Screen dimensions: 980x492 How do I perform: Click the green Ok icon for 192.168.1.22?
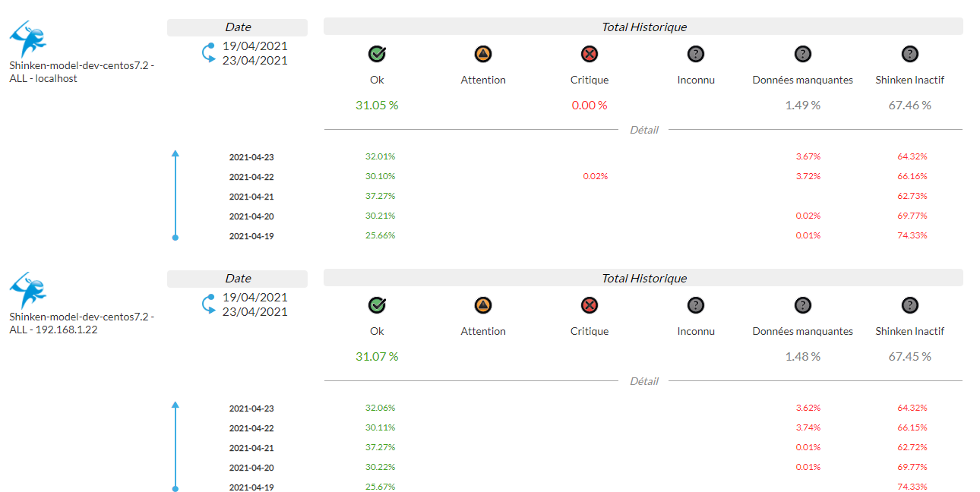pyautogui.click(x=377, y=305)
